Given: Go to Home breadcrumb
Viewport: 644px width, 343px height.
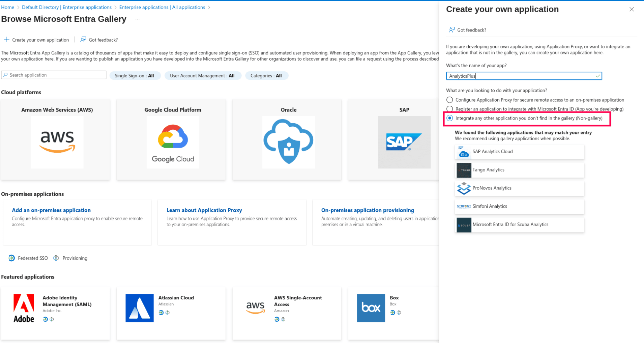Looking at the screenshot, I should pos(8,7).
